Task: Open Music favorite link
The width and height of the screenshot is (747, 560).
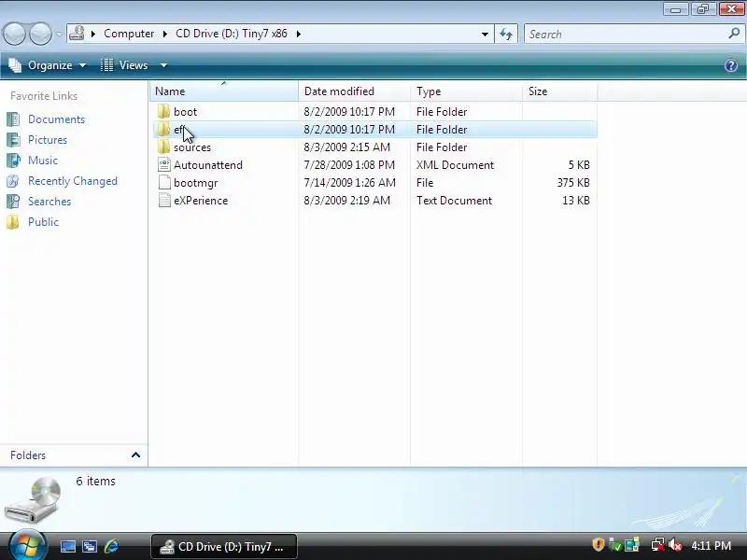Action: [43, 160]
